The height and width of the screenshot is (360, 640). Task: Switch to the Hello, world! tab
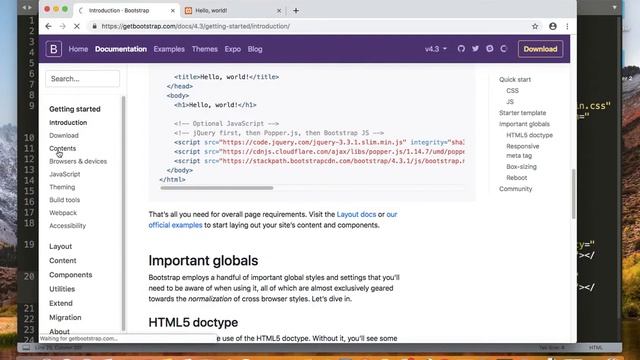click(233, 11)
